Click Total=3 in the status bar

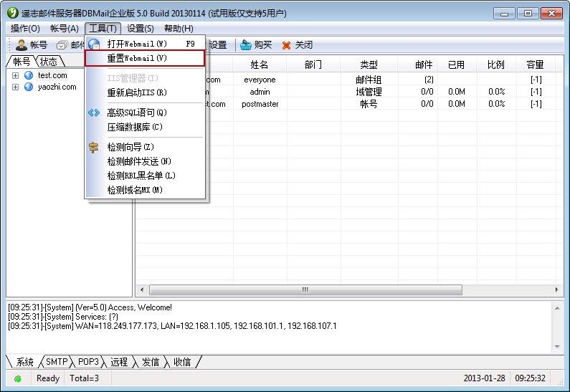point(84,378)
